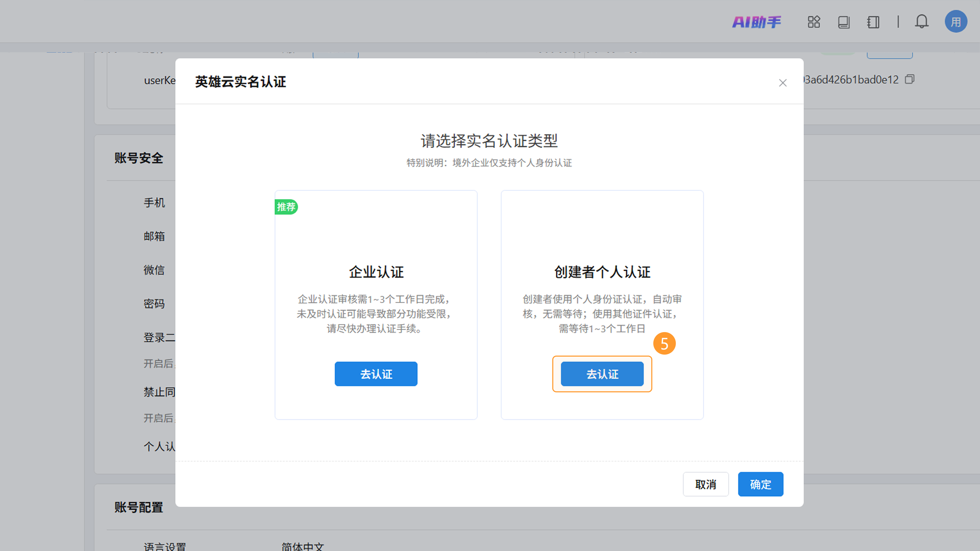The image size is (980, 551).
Task: Click 去认证 under 企业认证
Action: [376, 374]
